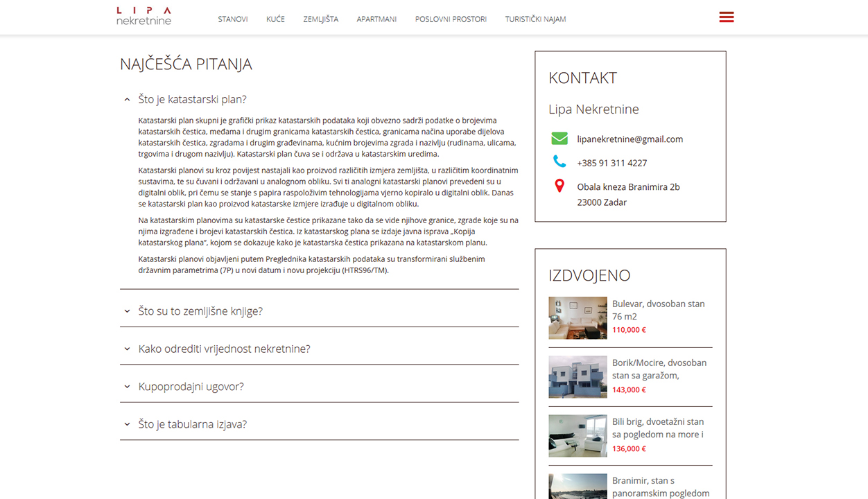This screenshot has width=868, height=499.
Task: Open the Turistički najam menu item
Action: (x=535, y=19)
